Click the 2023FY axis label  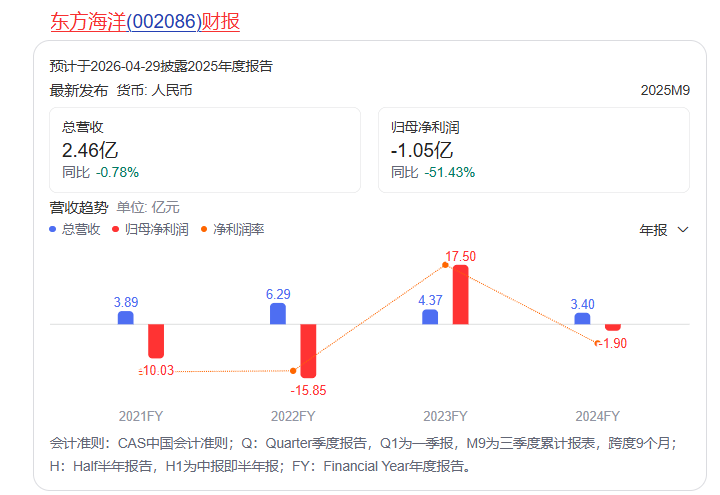[445, 415]
